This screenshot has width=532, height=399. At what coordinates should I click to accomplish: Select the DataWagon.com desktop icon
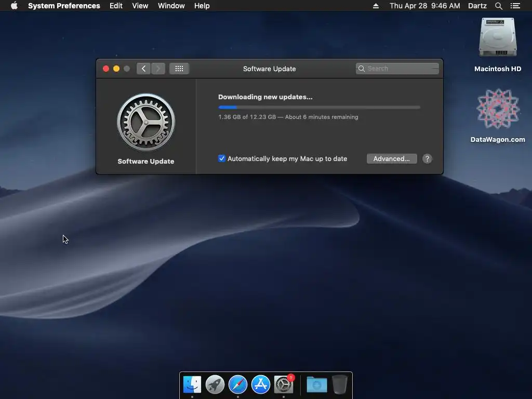point(498,109)
